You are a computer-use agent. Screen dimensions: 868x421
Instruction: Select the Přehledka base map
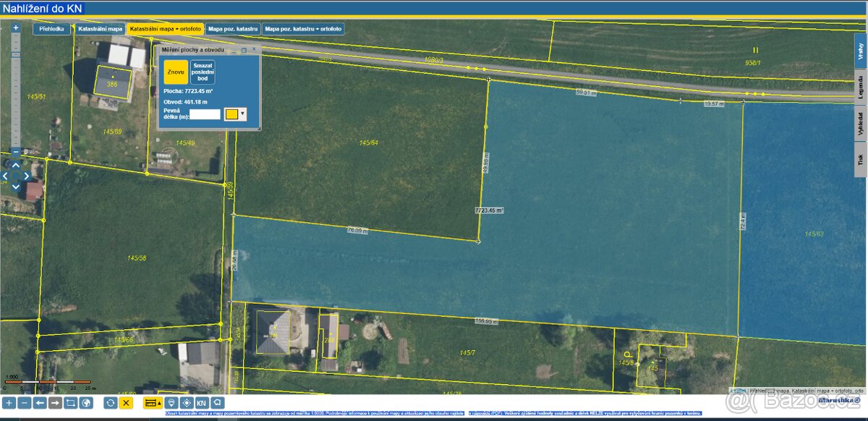[52, 29]
